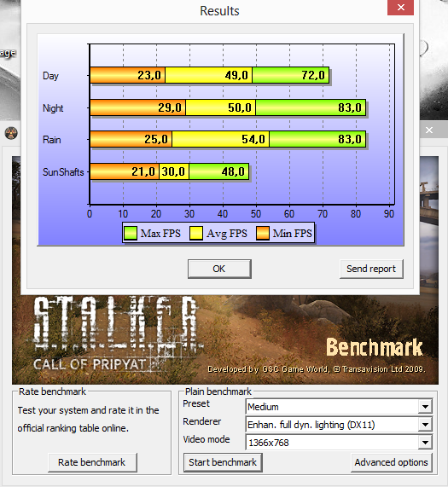Viewport: 448px width, 487px height.
Task: Click the SunShafts row label
Action: point(63,172)
